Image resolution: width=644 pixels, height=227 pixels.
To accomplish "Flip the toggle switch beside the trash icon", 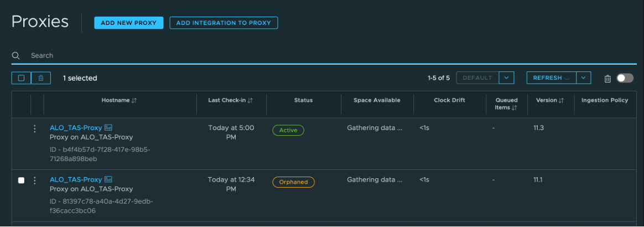I will 625,78.
